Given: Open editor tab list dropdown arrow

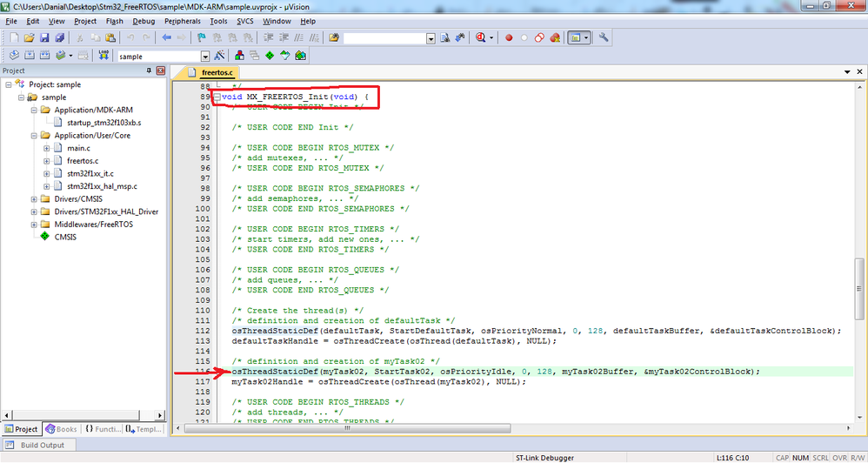Looking at the screenshot, I should 847,72.
